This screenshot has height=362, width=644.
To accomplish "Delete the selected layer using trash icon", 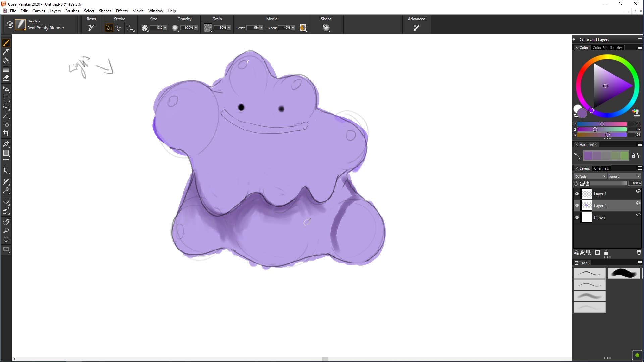I will pos(639,253).
